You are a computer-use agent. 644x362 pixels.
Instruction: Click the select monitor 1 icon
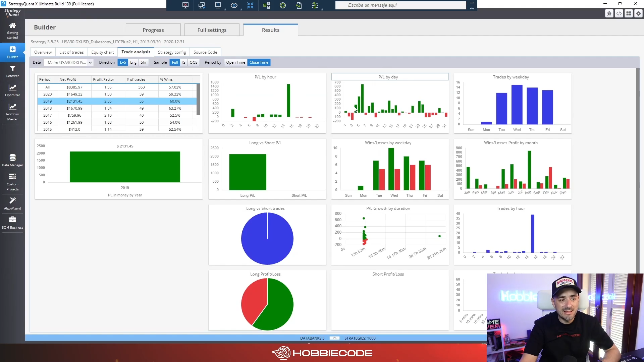point(218,5)
